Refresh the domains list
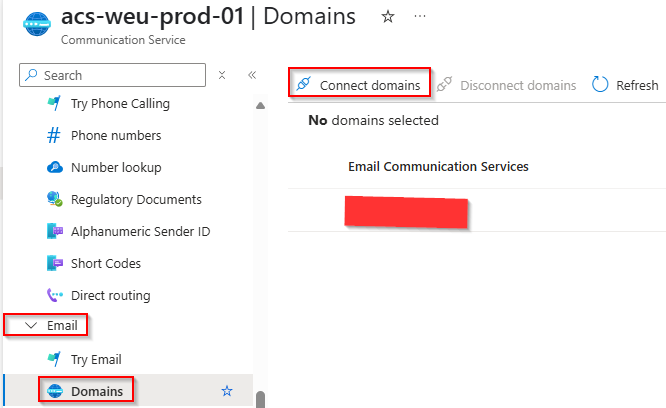This screenshot has width=666, height=408. click(626, 85)
